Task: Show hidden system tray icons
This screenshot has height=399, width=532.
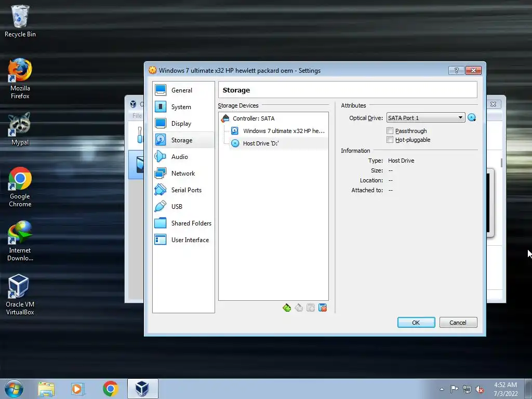Action: pos(442,389)
